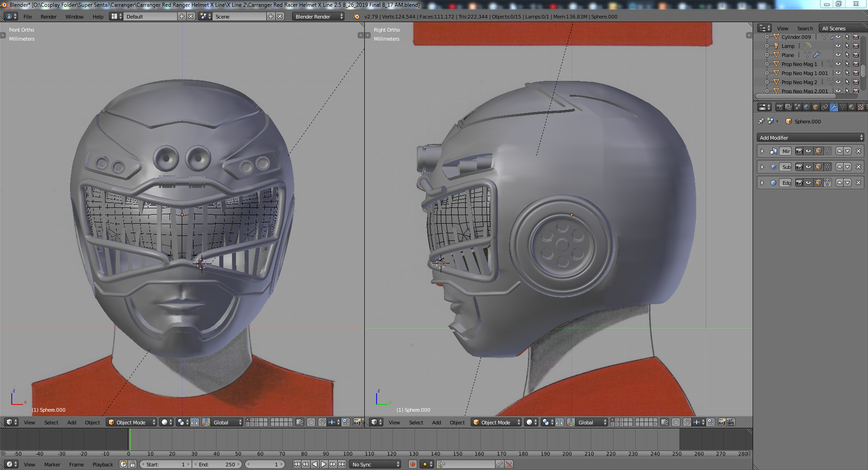This screenshot has width=868, height=470.
Task: Hide the Lamp object in outliner
Action: click(x=838, y=46)
